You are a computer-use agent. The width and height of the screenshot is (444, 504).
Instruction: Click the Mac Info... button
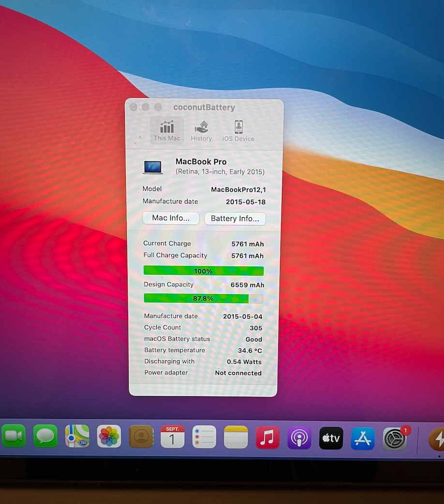tap(171, 218)
